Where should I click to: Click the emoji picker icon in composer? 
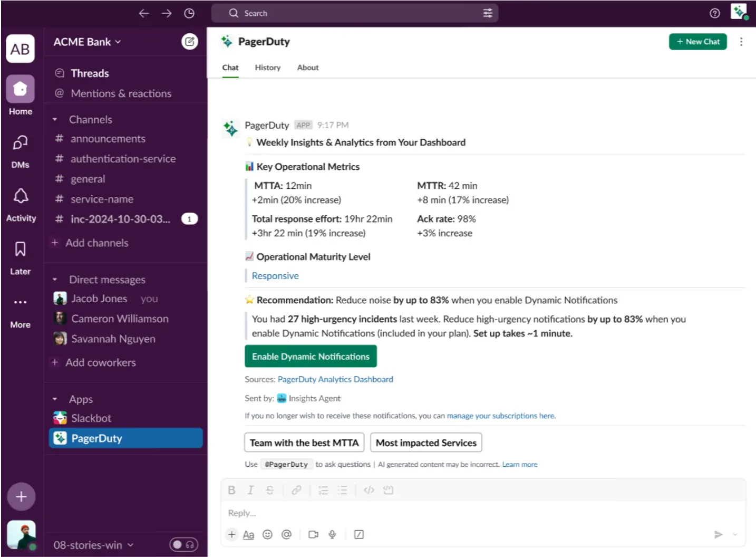[267, 534]
